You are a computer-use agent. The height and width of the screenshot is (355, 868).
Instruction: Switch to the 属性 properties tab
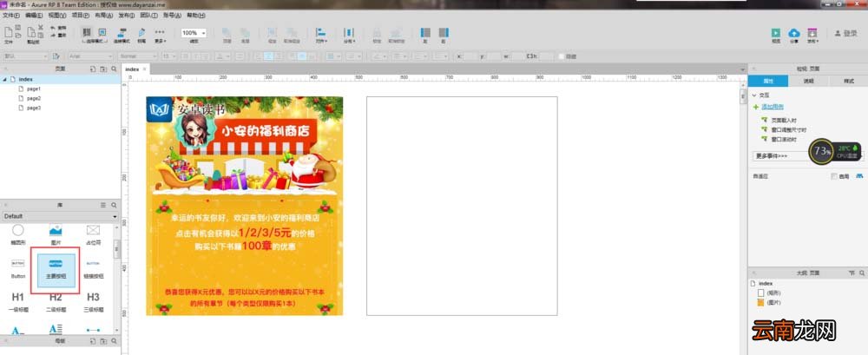pyautogui.click(x=768, y=81)
